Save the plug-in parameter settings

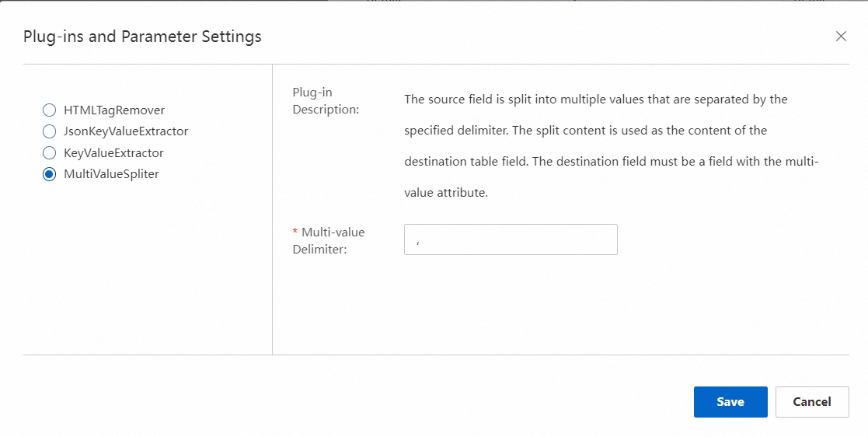[730, 402]
